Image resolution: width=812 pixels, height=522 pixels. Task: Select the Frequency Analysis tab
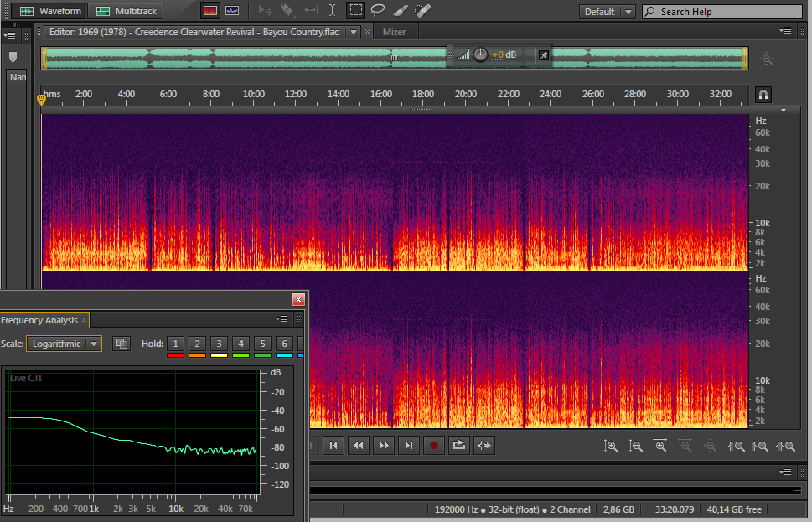39,320
